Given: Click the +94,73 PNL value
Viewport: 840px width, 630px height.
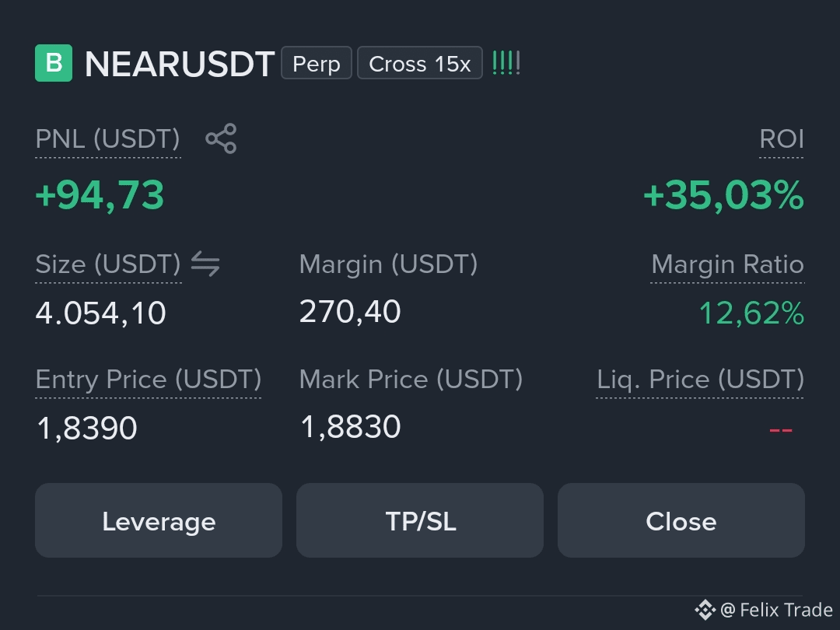Looking at the screenshot, I should click(100, 195).
